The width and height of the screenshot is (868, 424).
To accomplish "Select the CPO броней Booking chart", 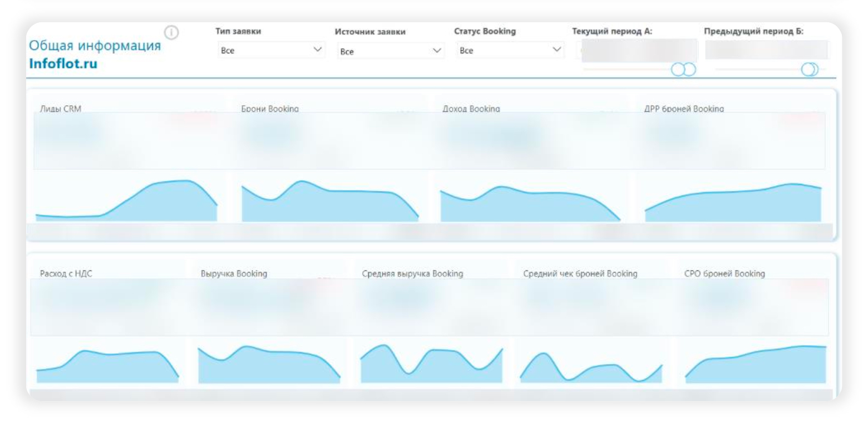I will click(756, 364).
